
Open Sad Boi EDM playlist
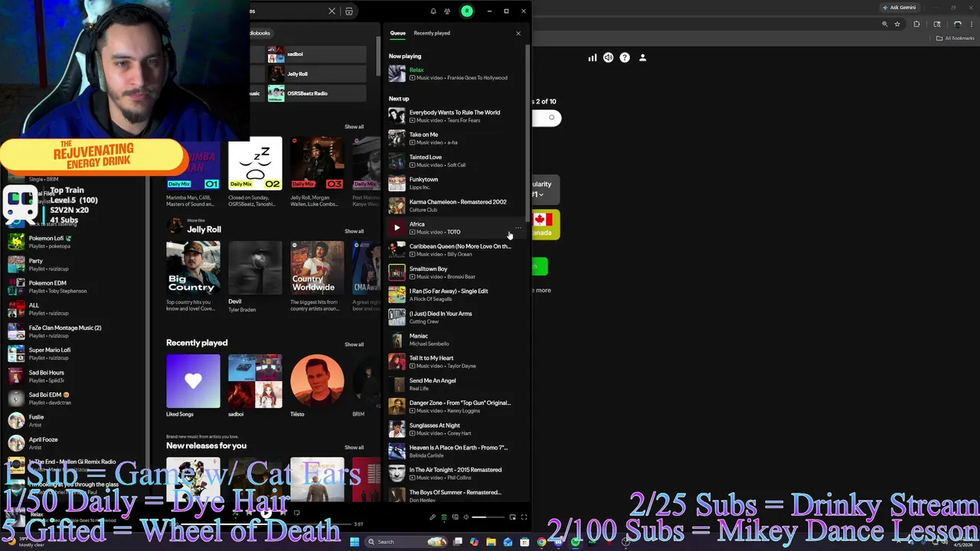click(75, 399)
